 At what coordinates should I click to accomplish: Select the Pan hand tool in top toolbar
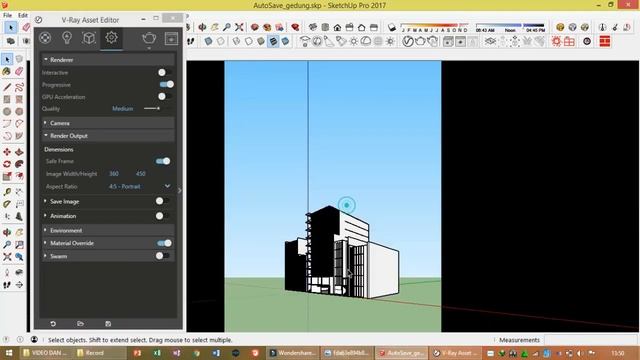point(215,27)
